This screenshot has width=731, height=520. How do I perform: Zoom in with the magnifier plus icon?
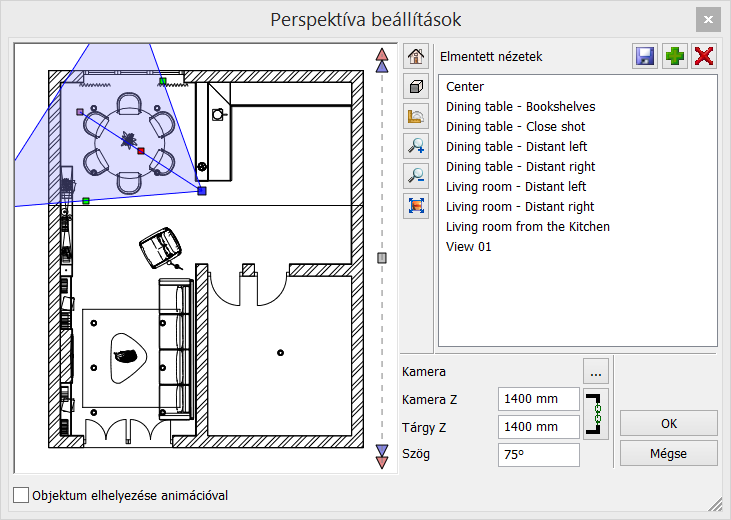coord(416,147)
